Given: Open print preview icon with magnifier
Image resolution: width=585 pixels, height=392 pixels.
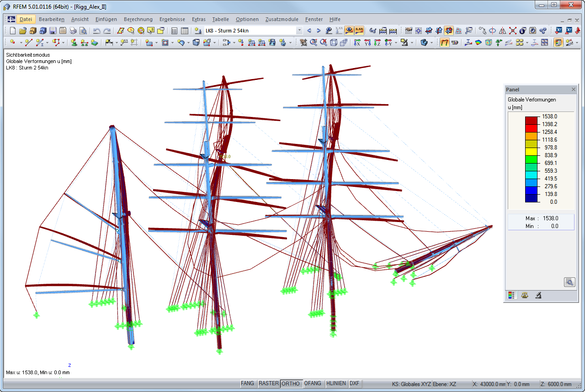Looking at the screenshot, I should pyautogui.click(x=83, y=31).
